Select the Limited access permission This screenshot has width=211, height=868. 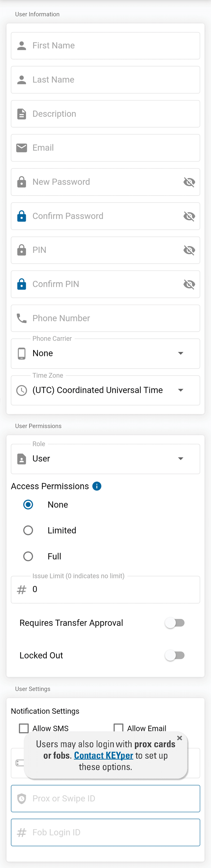pos(28,530)
